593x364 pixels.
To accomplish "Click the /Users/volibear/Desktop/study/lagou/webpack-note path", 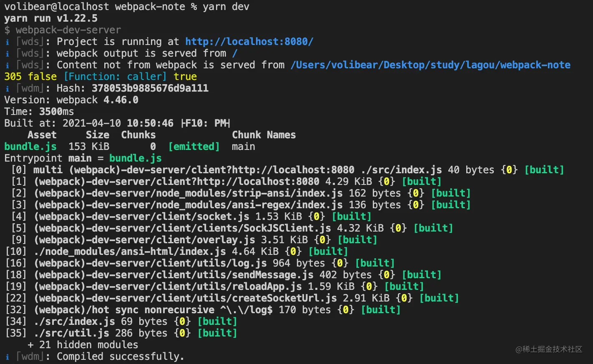I will point(430,65).
